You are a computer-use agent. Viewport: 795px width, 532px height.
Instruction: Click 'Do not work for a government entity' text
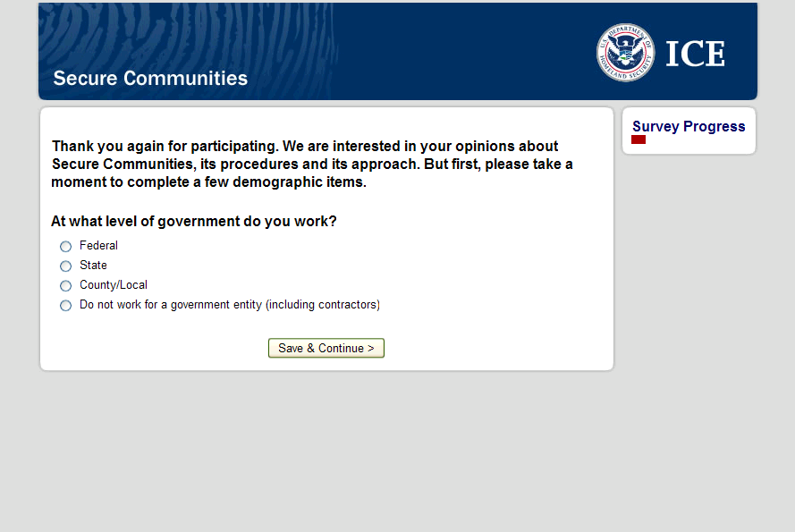coord(230,305)
